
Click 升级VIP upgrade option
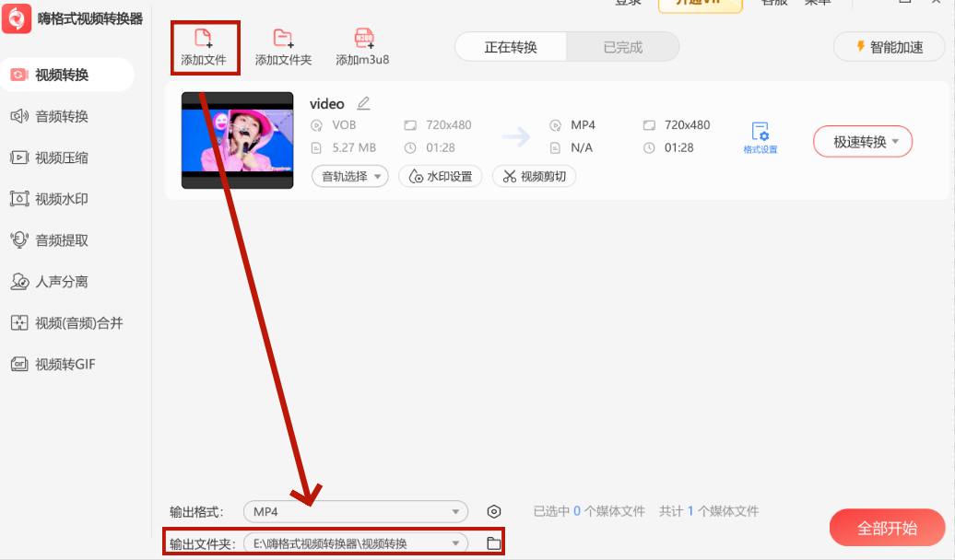click(700, 3)
